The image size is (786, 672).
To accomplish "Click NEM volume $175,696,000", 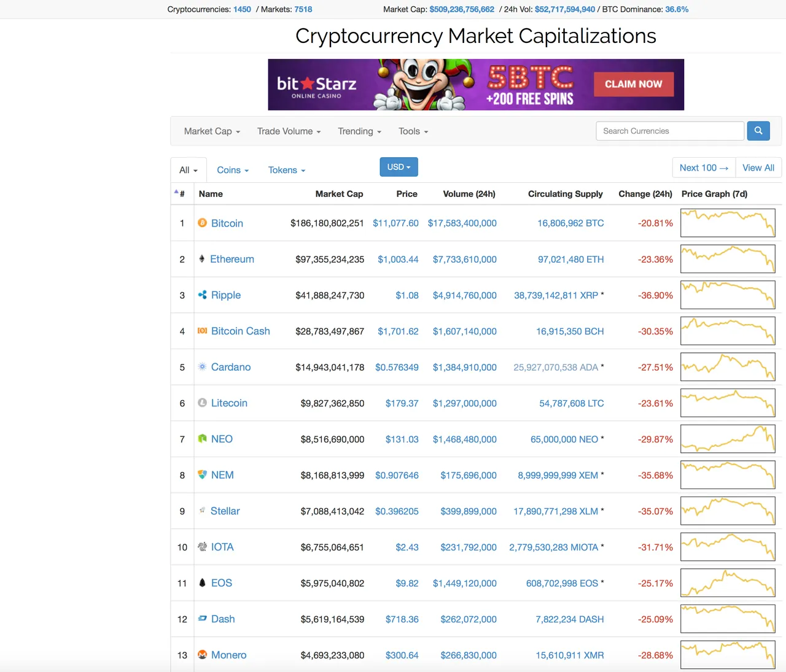I will (x=469, y=475).
